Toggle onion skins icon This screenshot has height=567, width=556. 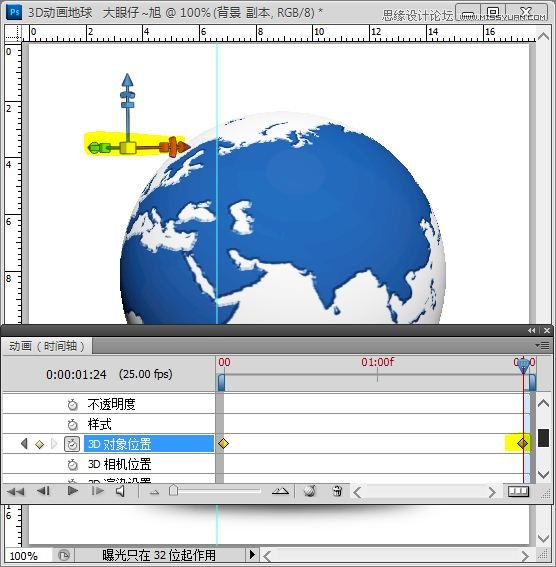tap(310, 491)
